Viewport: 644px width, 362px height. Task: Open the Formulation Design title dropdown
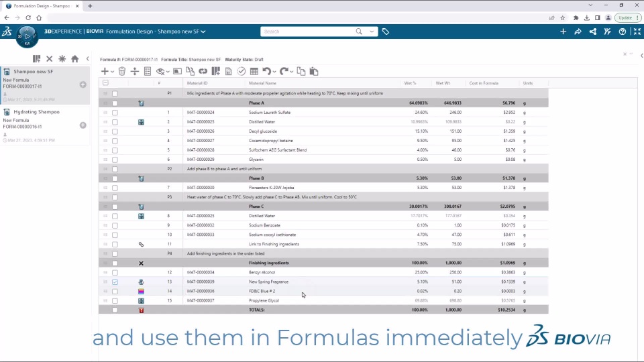pyautogui.click(x=203, y=32)
